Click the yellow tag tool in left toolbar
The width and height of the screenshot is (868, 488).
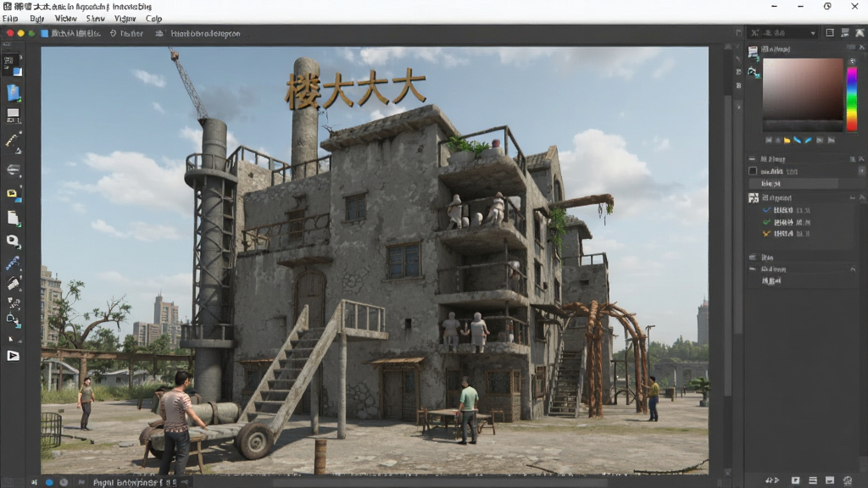pos(14,194)
